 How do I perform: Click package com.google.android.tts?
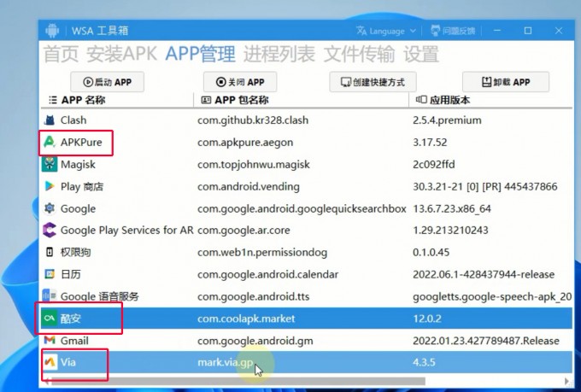coord(254,296)
